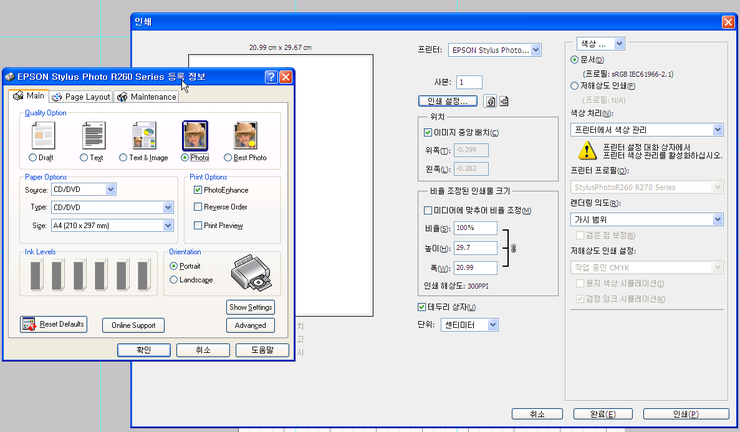Open the EPSON Stylus Photo printer dropdown
Screen dimensions: 740x432
click(537, 49)
